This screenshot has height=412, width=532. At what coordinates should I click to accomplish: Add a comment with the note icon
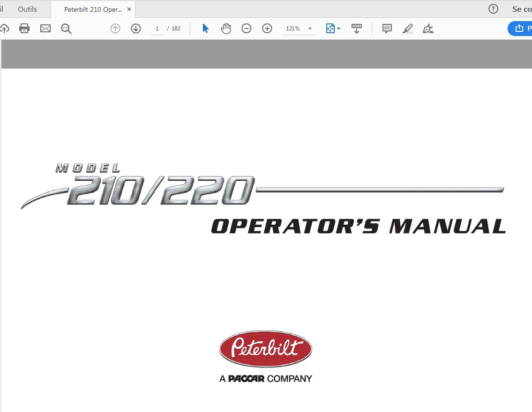[387, 29]
